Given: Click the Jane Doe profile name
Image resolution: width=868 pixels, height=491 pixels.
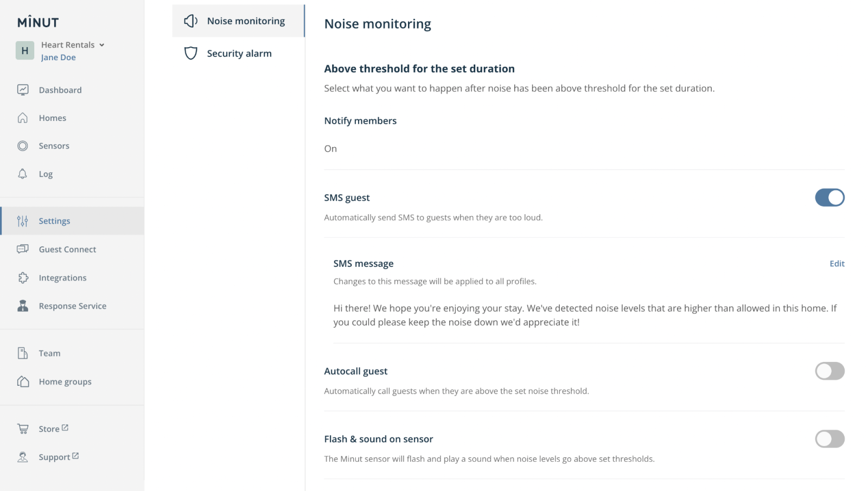Looking at the screenshot, I should 59,58.
